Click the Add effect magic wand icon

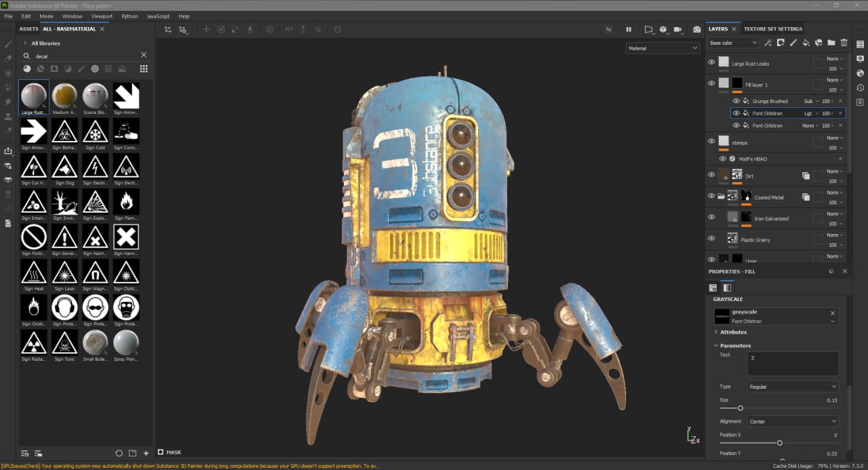(768, 43)
